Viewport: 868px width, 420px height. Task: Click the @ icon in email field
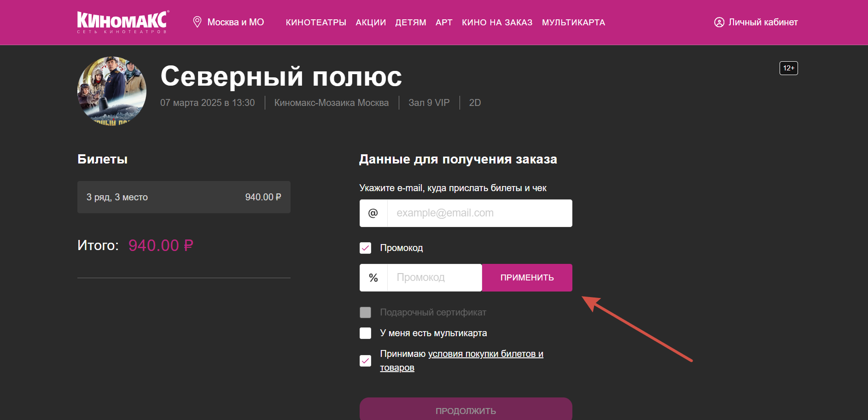[373, 213]
